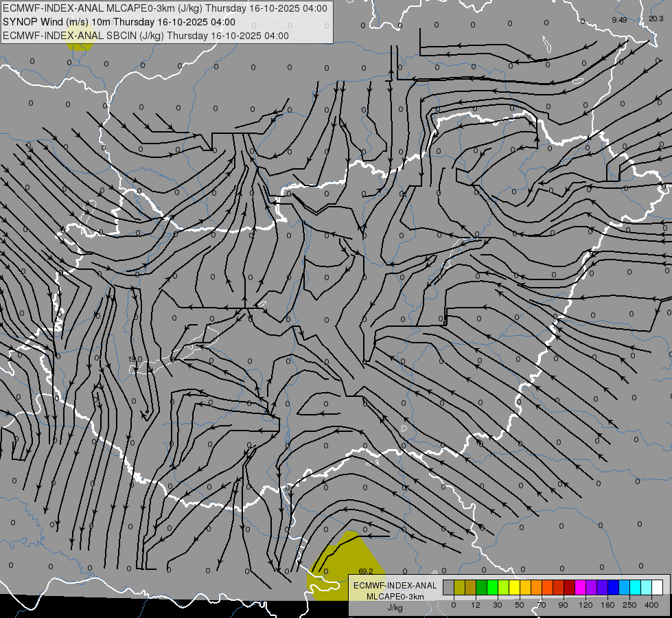Click the legend scale value 70
Viewport: 672px width, 618px height.
click(542, 605)
